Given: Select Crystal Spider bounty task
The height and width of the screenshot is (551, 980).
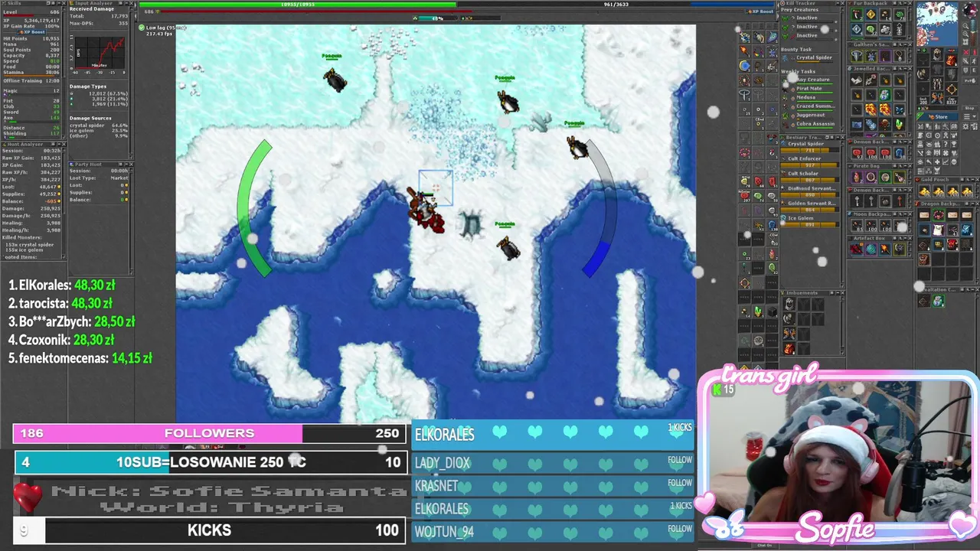Looking at the screenshot, I should coord(814,57).
